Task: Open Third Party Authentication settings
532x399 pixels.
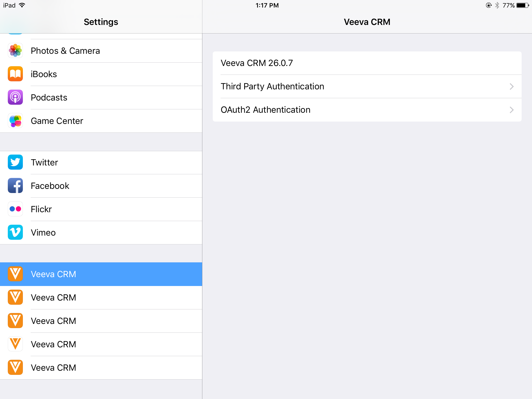Action: pos(272,87)
